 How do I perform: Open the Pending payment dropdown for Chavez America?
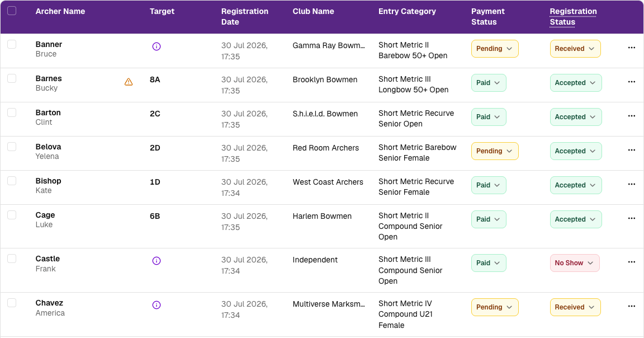pyautogui.click(x=495, y=307)
